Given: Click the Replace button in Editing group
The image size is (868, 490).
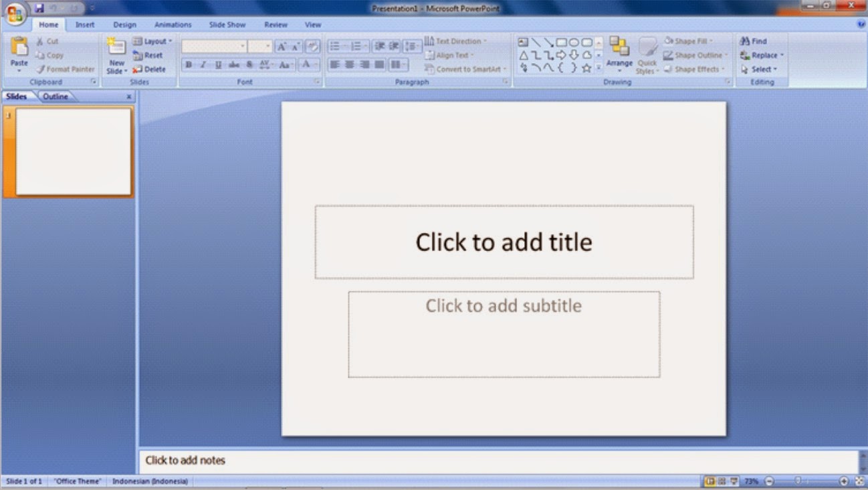Looking at the screenshot, I should 762,55.
